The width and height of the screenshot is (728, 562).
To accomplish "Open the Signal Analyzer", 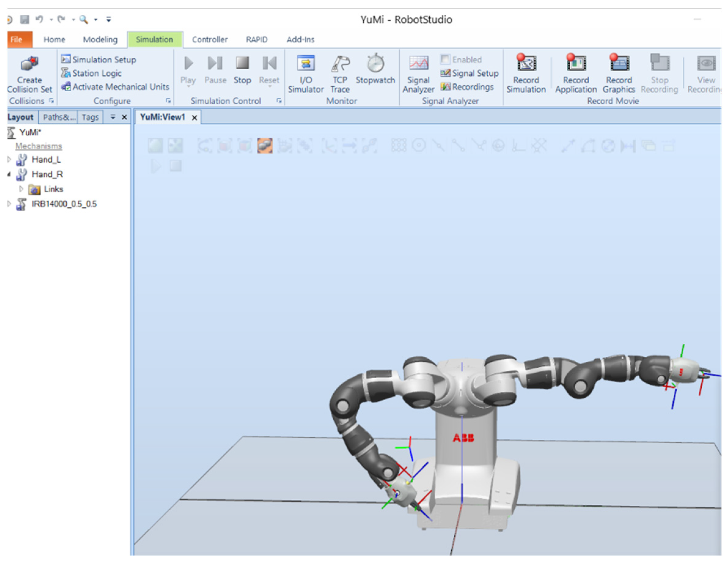I will (418, 63).
